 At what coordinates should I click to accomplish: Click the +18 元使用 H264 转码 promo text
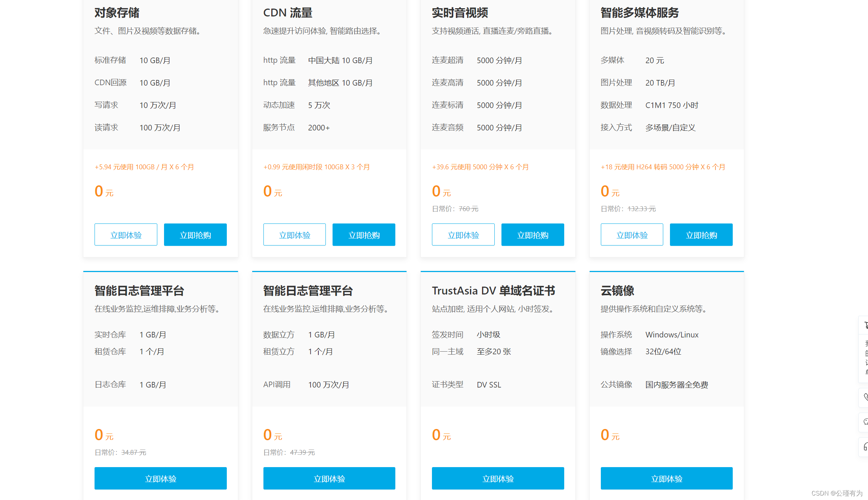click(663, 167)
